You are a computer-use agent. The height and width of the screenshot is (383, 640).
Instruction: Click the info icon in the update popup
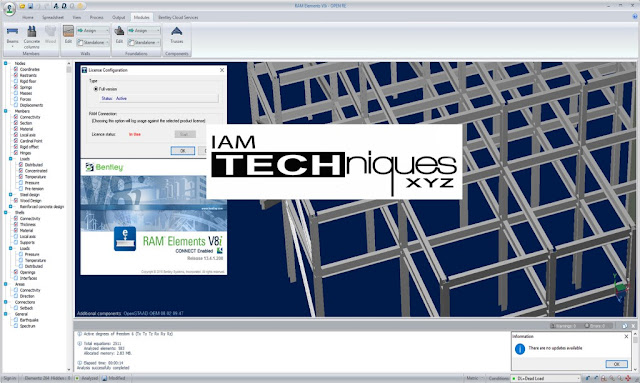520,349
